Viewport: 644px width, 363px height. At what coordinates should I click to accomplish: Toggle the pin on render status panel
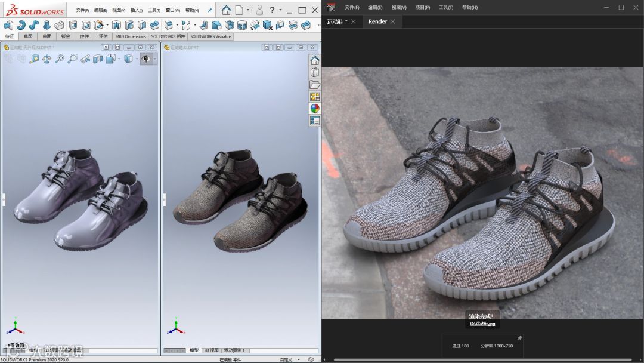[519, 338]
